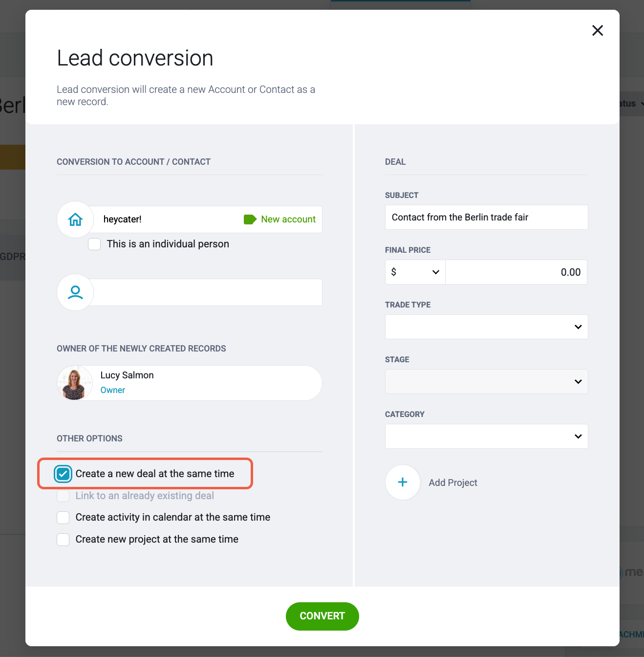The height and width of the screenshot is (657, 644).
Task: Click the Final Price amount field
Action: (x=516, y=272)
